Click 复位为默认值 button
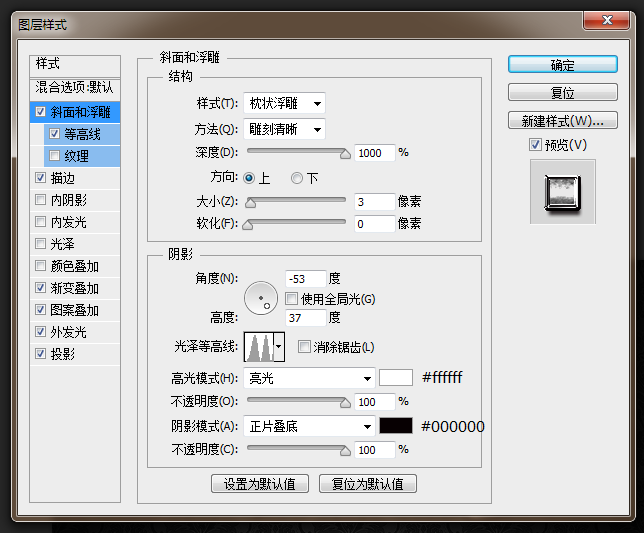 [368, 484]
